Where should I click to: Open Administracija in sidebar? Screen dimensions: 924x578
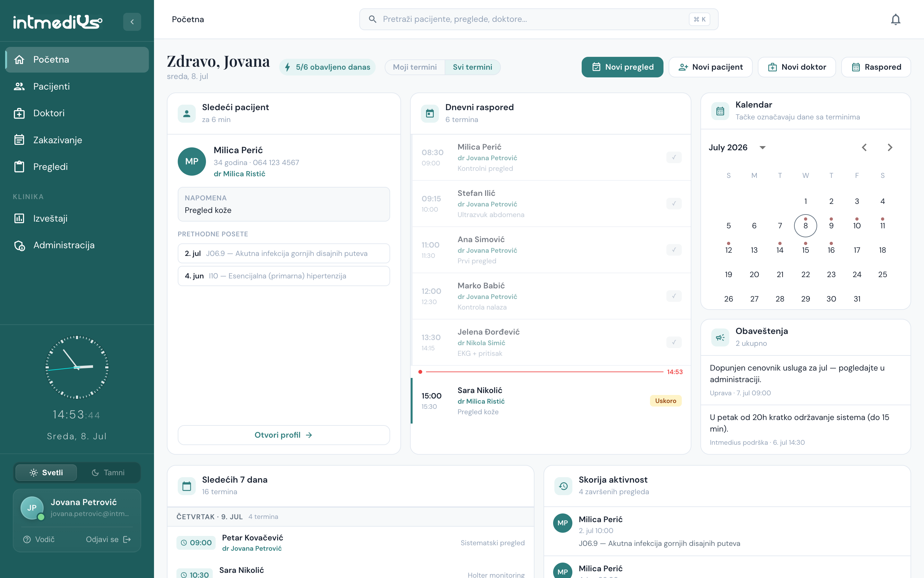pos(77,245)
